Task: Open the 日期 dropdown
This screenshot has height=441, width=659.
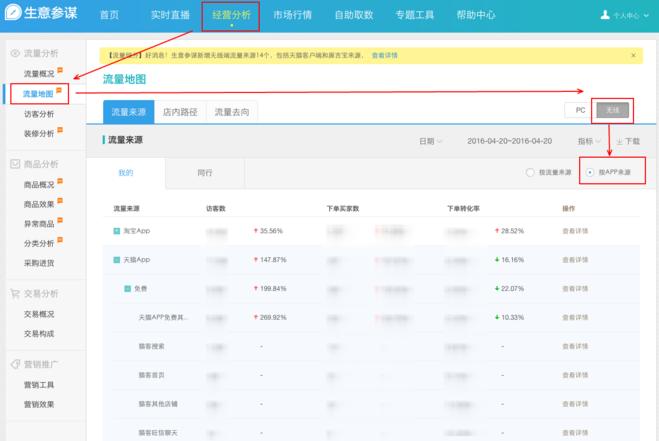Action: tap(430, 141)
